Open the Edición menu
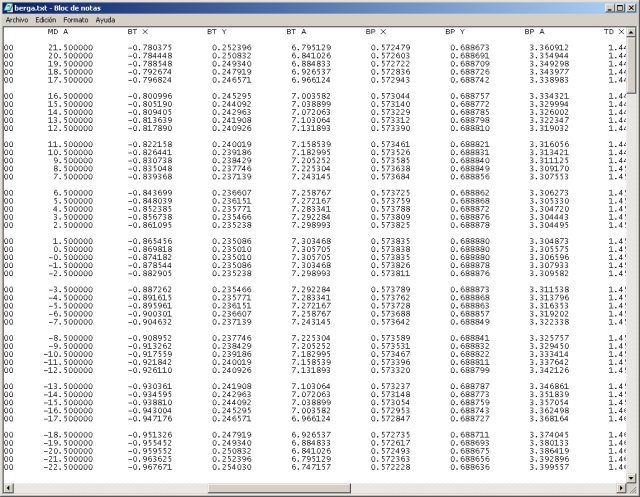The image size is (640, 497). pos(45,19)
